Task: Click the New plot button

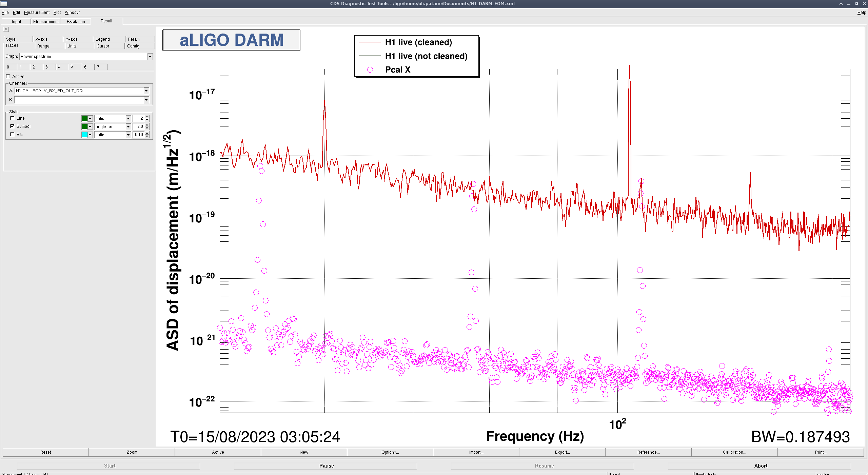Action: [304, 452]
